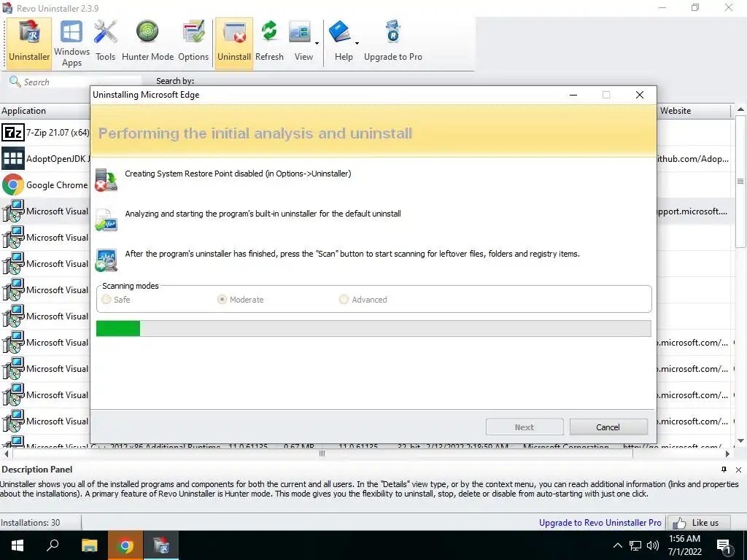Minimize the Uninstalling Microsoft Edge dialog

click(573, 95)
